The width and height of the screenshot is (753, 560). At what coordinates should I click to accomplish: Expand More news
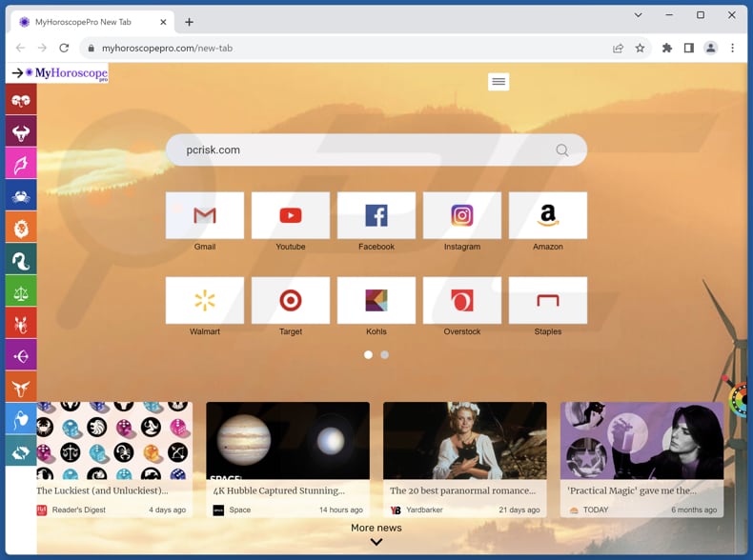pyautogui.click(x=376, y=528)
